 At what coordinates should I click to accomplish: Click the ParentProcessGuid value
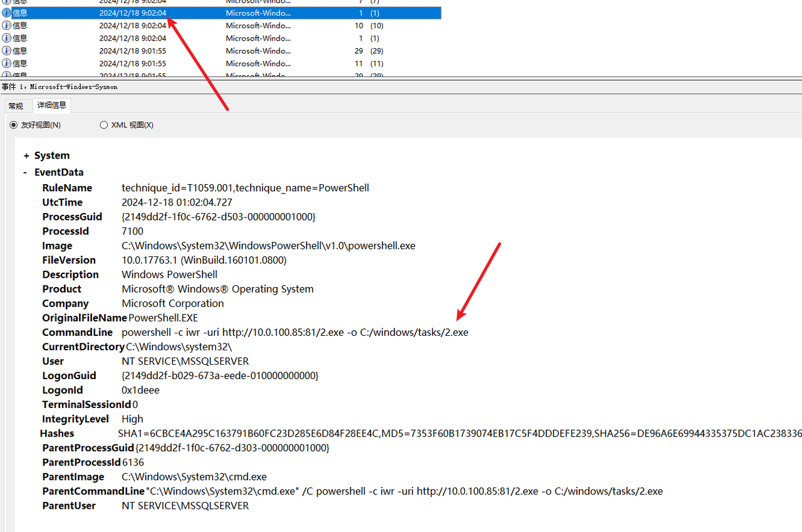point(232,447)
